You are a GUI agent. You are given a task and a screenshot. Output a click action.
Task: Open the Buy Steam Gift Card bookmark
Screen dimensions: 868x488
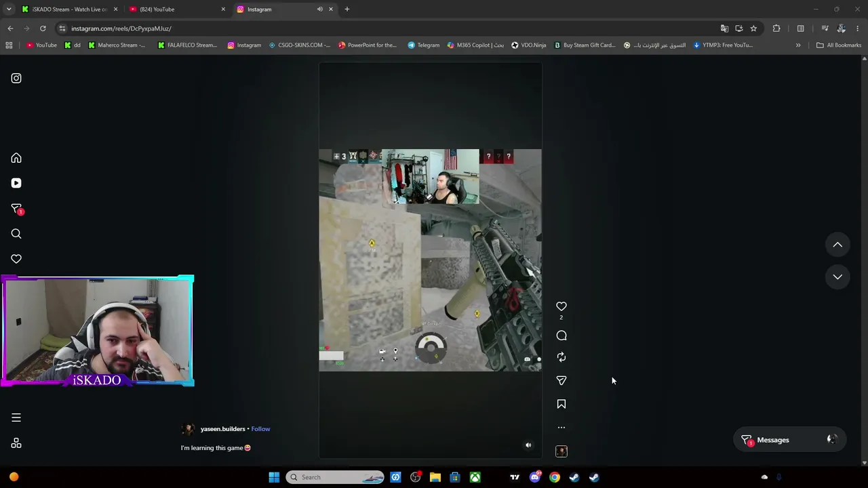[x=585, y=45]
